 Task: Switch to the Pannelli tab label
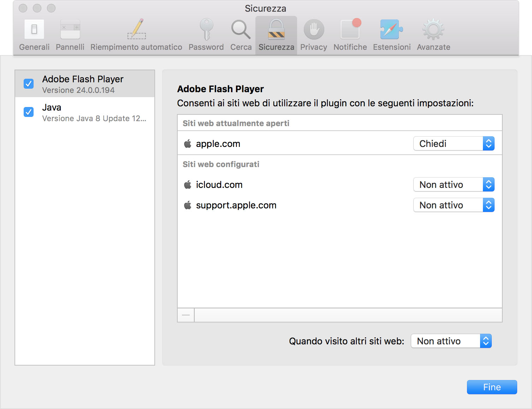(70, 47)
